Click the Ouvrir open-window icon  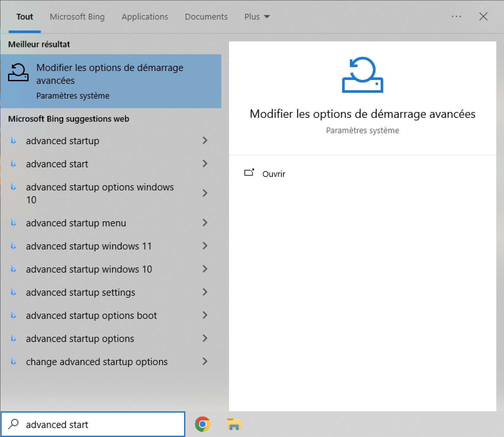[x=249, y=173]
